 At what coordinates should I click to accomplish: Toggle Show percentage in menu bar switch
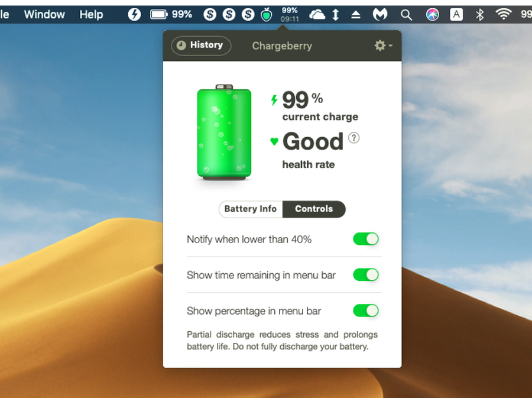[x=365, y=310]
